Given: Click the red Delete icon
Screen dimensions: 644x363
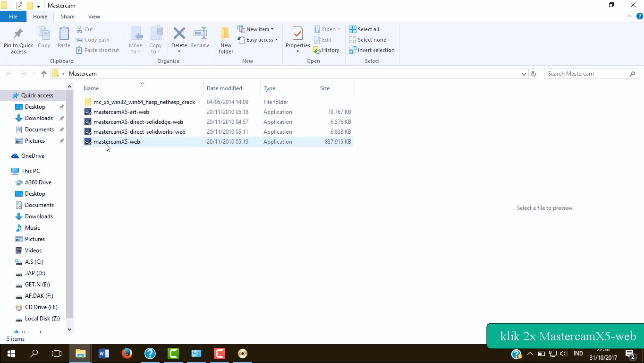Looking at the screenshot, I should tap(179, 34).
